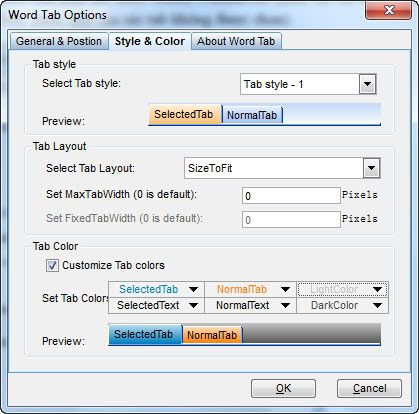Toggle the Customize Tab colors checkbox

pos(52,266)
